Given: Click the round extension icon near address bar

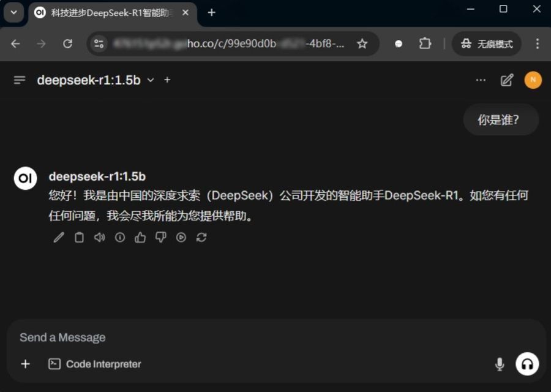Looking at the screenshot, I should point(399,43).
